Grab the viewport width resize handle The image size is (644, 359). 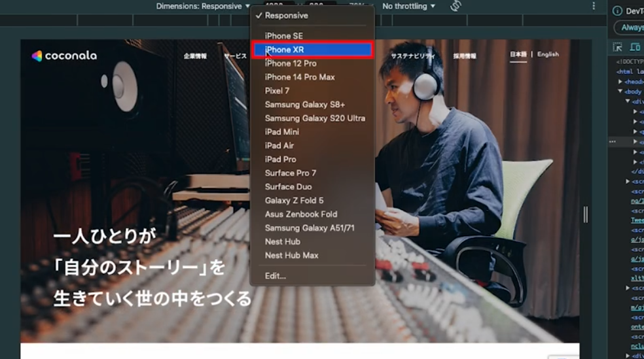point(586,214)
